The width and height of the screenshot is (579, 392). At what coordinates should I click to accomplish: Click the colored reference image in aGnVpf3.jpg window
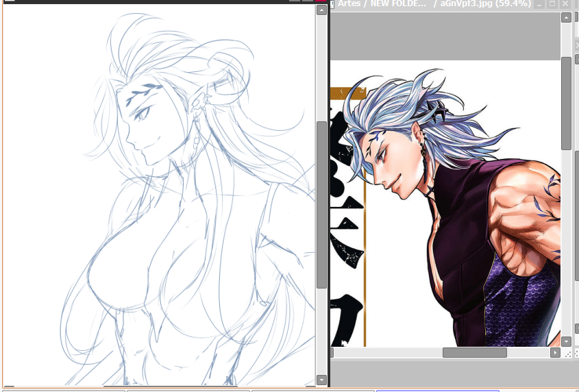tap(445, 204)
